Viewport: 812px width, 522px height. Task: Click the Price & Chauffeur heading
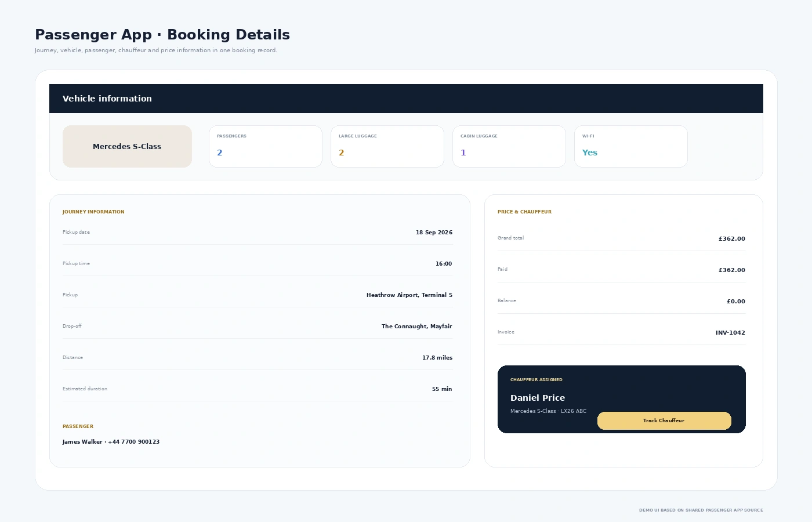(x=524, y=212)
